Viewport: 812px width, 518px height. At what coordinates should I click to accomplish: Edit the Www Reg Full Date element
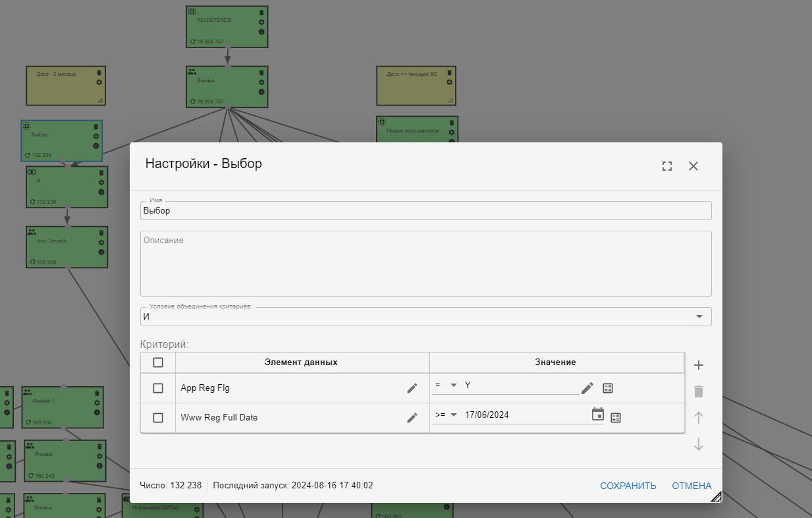click(x=412, y=417)
